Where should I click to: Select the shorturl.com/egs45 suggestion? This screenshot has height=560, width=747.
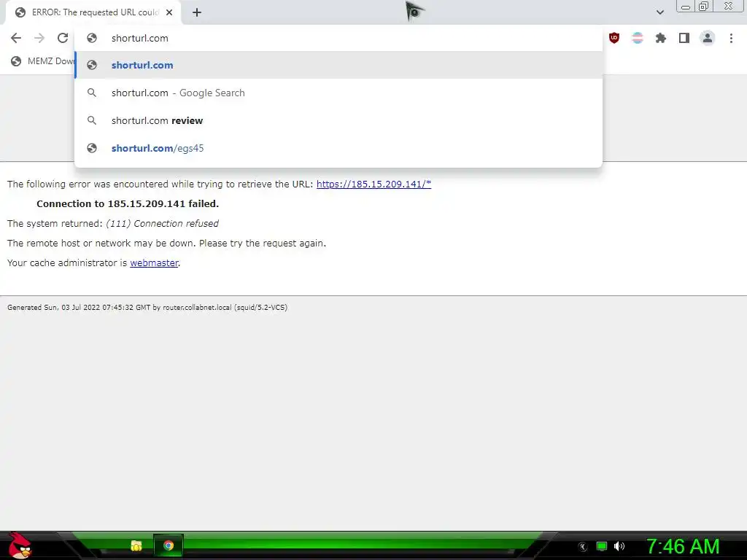coord(338,148)
